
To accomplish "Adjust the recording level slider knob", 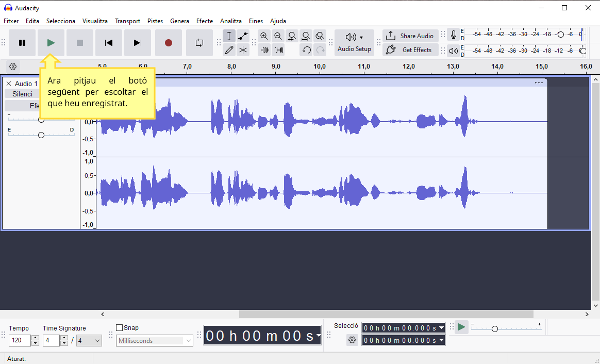I will [x=561, y=35].
